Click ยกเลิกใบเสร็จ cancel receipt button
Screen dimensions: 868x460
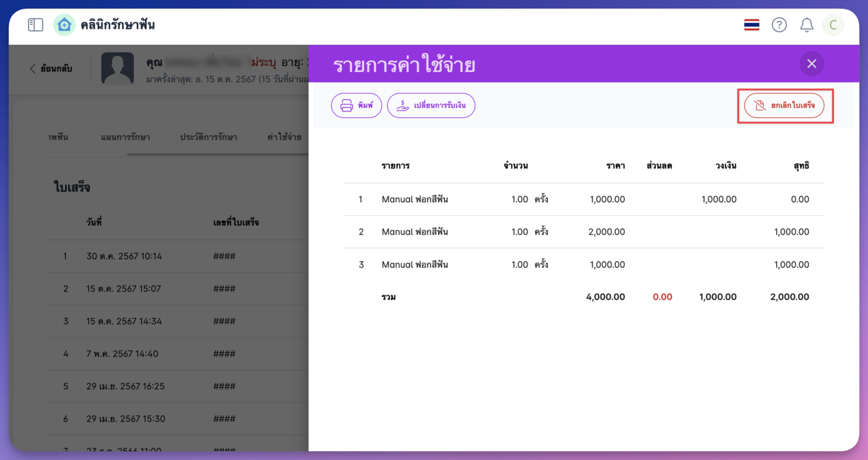click(784, 105)
